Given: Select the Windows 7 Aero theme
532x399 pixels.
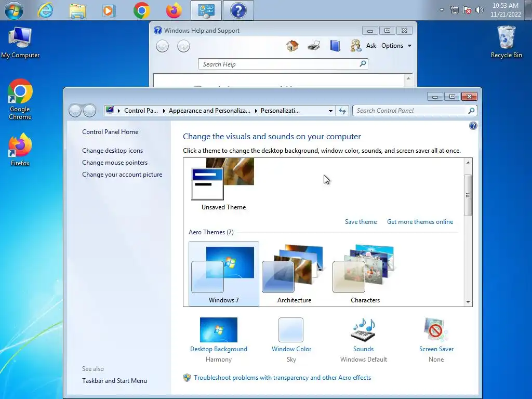Looking at the screenshot, I should [223, 273].
